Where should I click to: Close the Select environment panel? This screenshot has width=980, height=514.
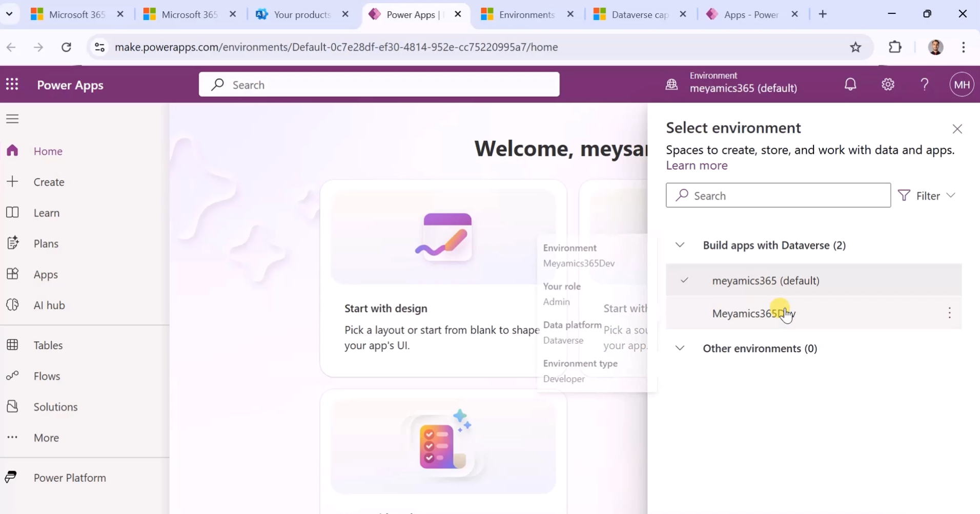(x=957, y=129)
